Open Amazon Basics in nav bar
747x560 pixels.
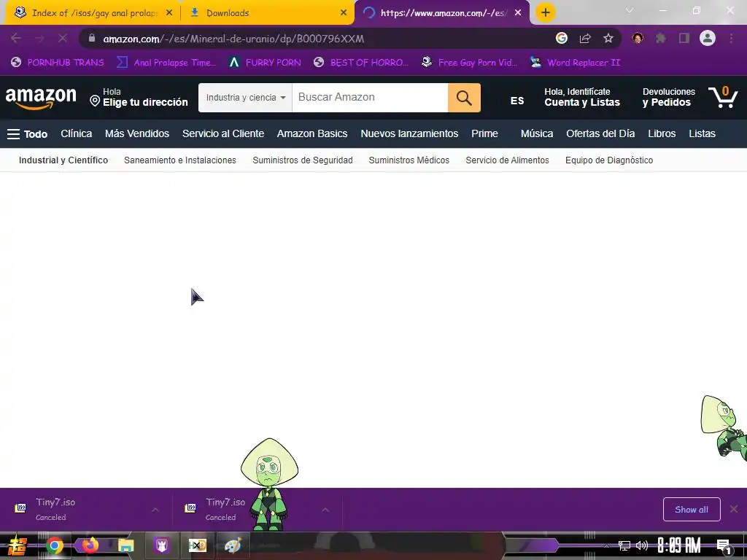coord(312,134)
